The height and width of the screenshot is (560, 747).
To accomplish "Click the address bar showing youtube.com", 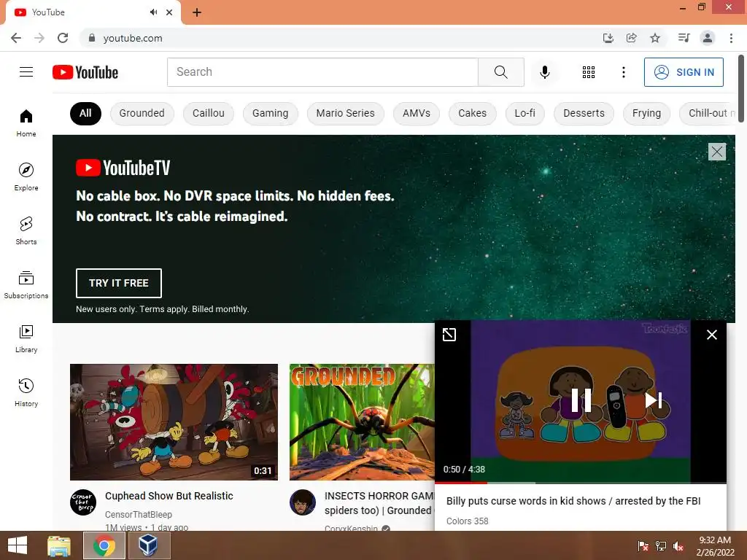I will click(338, 38).
